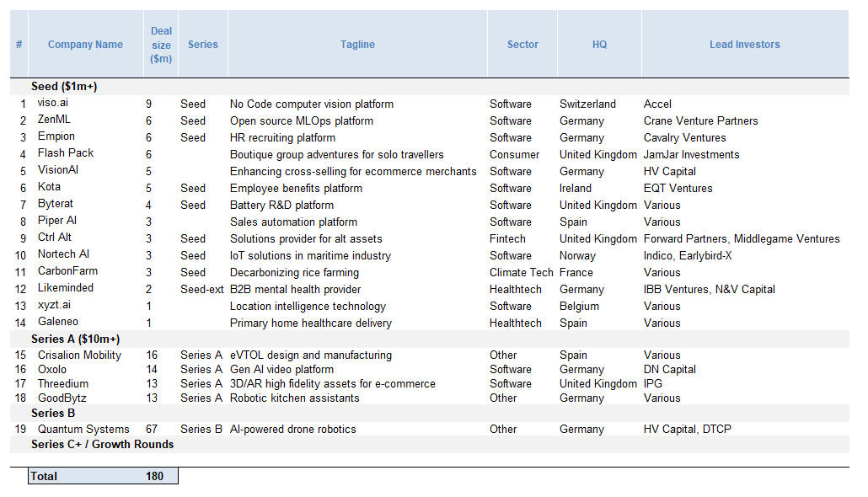The height and width of the screenshot is (497, 868).
Task: Click the Lead Investors column header
Action: (x=745, y=45)
